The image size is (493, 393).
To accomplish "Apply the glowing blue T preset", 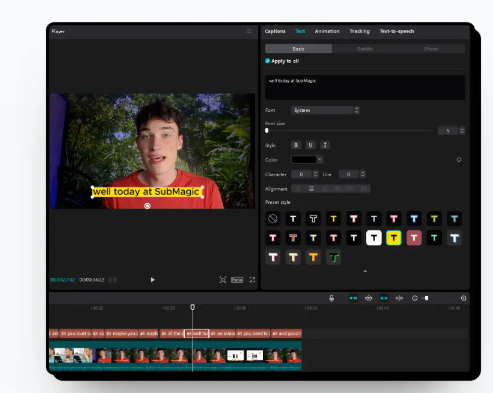I will coord(414,219).
